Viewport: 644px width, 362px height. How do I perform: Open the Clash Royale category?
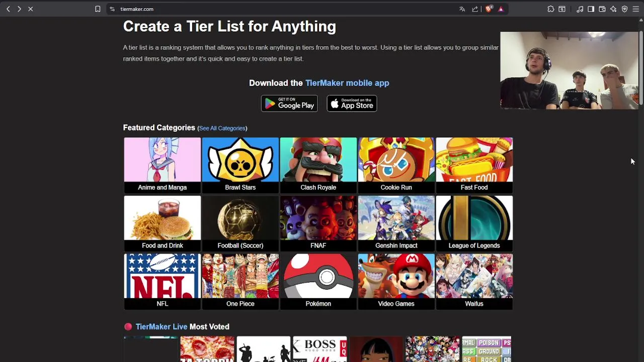coord(318,165)
